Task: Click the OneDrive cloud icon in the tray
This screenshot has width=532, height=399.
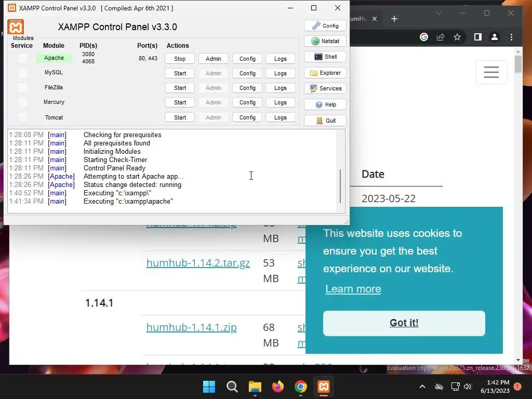Action: tap(439, 387)
